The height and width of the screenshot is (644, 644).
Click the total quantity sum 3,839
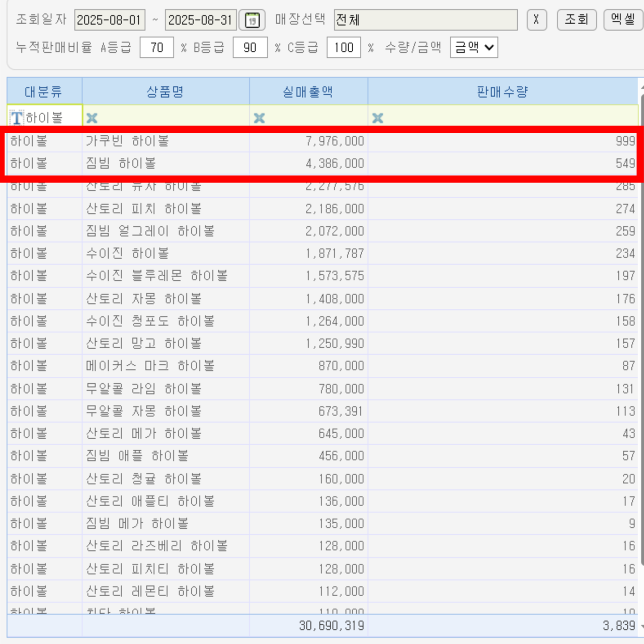[x=619, y=625]
